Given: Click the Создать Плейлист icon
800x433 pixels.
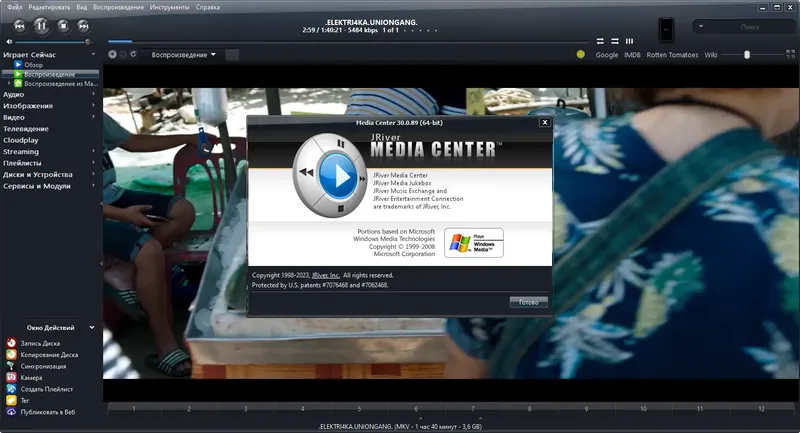Looking at the screenshot, I should 11,389.
